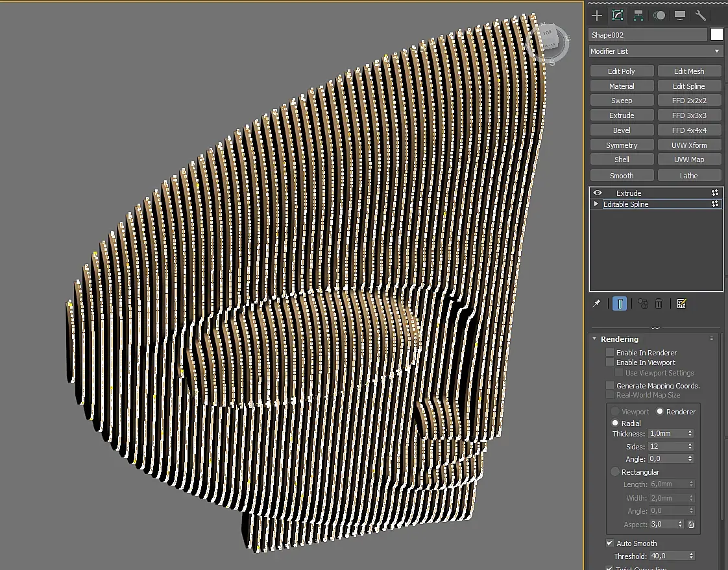The height and width of the screenshot is (570, 728).
Task: Click Remove Modifier trash icon
Action: tap(659, 303)
